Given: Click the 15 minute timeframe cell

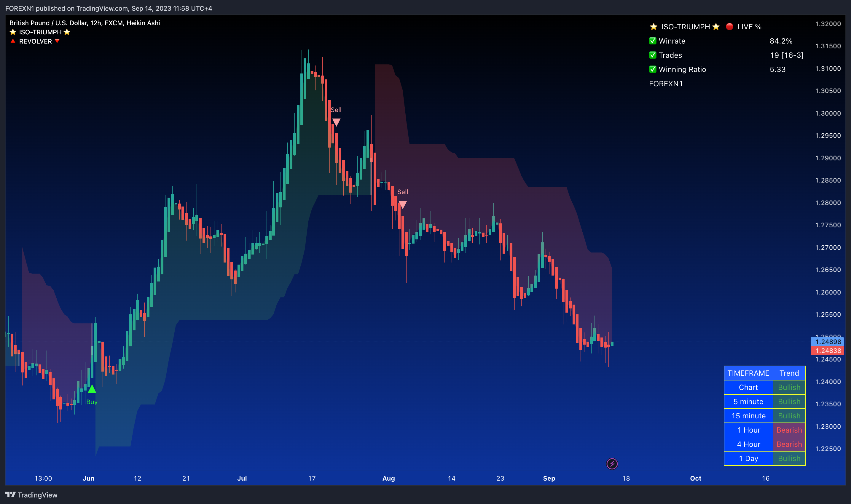Looking at the screenshot, I should click(x=748, y=416).
